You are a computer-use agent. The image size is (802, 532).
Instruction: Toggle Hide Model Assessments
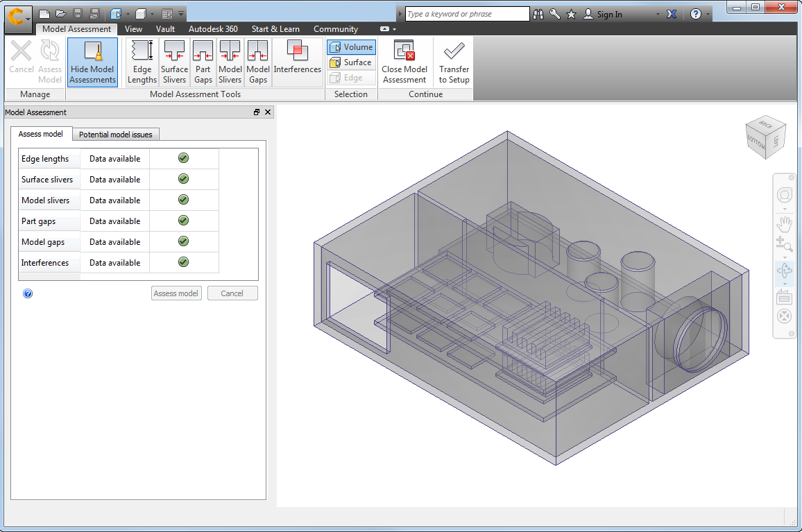click(x=92, y=62)
